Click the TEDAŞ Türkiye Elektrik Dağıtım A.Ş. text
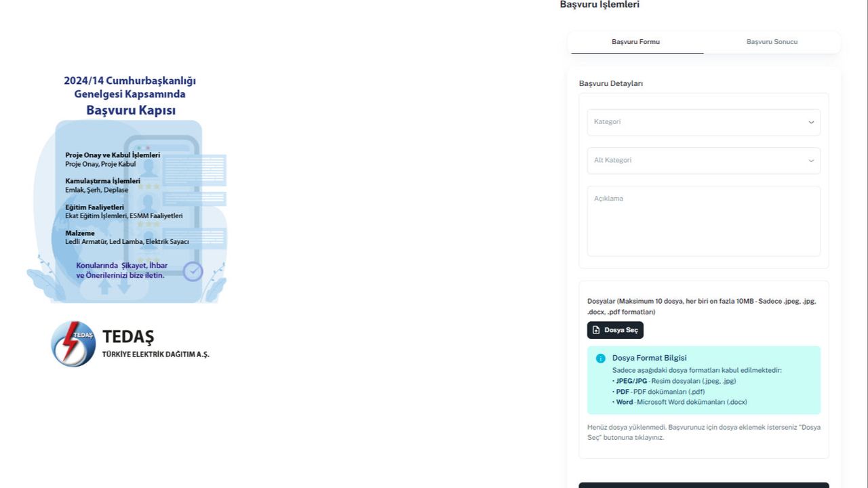 point(155,344)
